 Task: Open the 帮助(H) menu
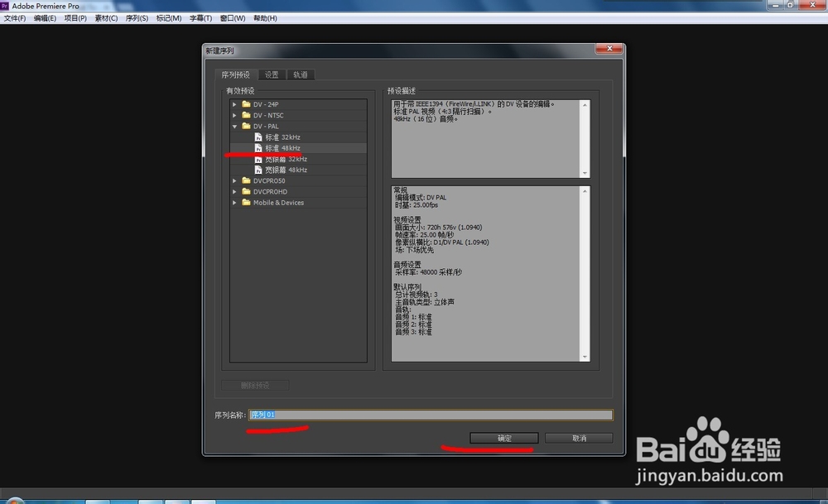(265, 18)
